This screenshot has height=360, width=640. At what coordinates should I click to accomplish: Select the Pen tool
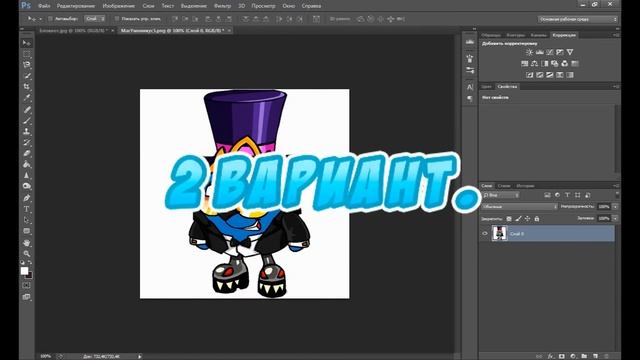pyautogui.click(x=27, y=198)
